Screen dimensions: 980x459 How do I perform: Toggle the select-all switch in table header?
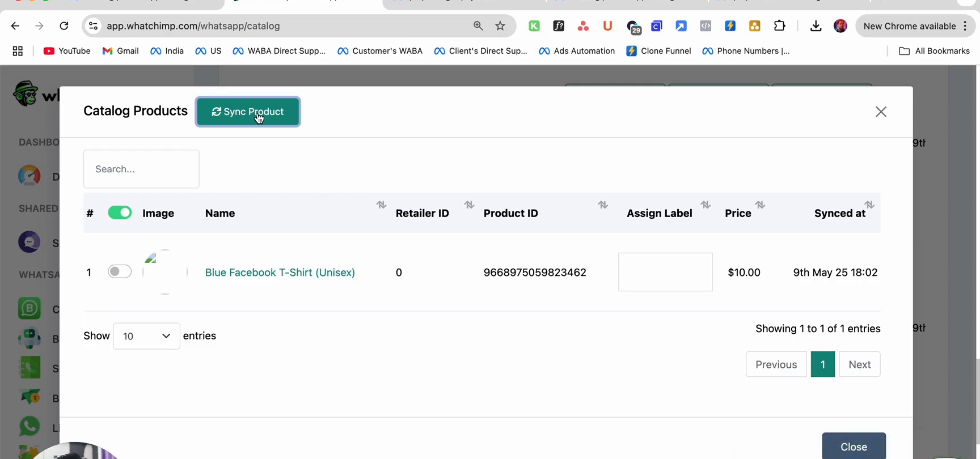tap(120, 212)
